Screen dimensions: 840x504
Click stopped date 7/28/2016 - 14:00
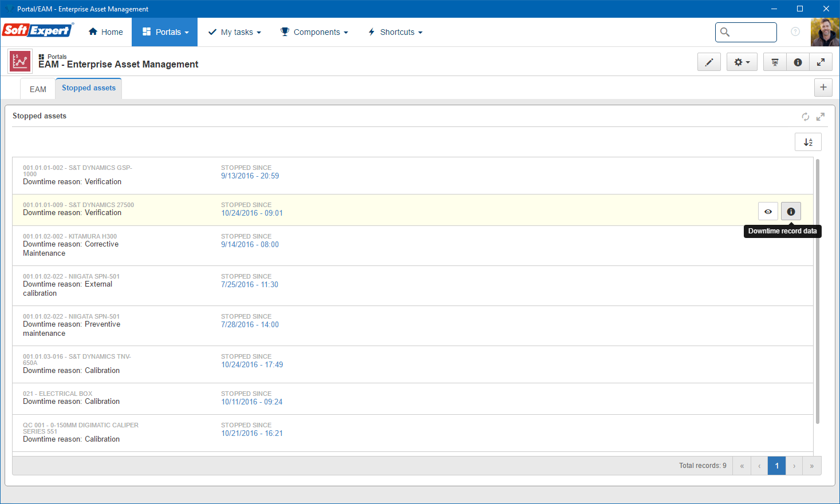pos(250,325)
